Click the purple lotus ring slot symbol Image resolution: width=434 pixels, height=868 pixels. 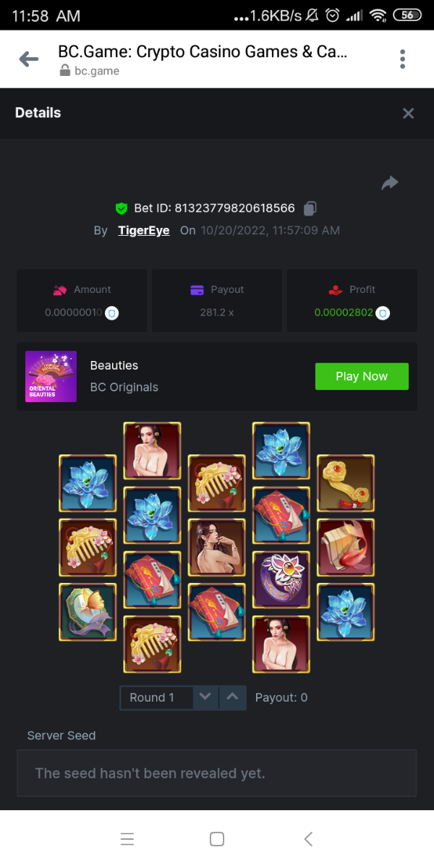click(281, 579)
